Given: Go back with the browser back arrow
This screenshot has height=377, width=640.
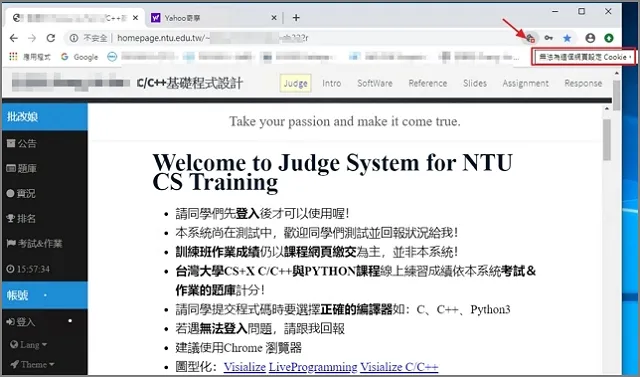Looking at the screenshot, I should pos(14,38).
